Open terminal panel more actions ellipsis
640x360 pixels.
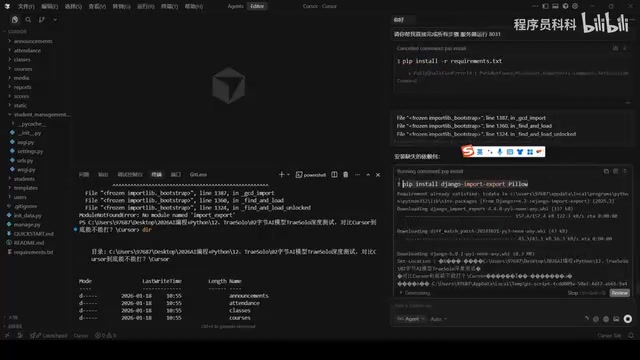358,175
